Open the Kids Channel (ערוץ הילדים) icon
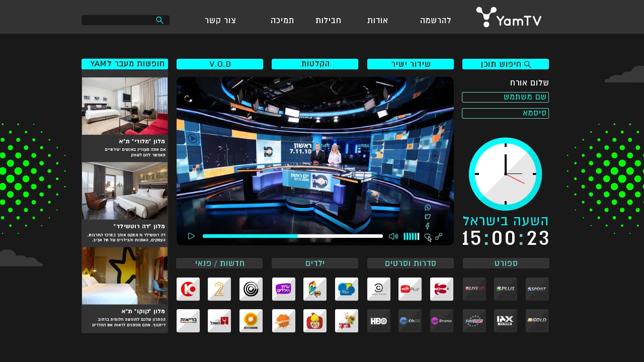Image resolution: width=644 pixels, height=362 pixels. [x=284, y=289]
